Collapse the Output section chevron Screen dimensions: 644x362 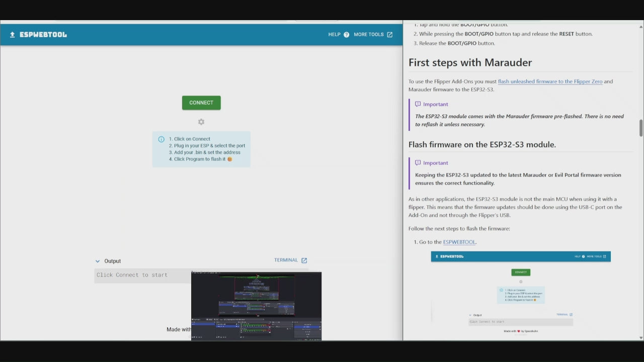[x=98, y=261]
